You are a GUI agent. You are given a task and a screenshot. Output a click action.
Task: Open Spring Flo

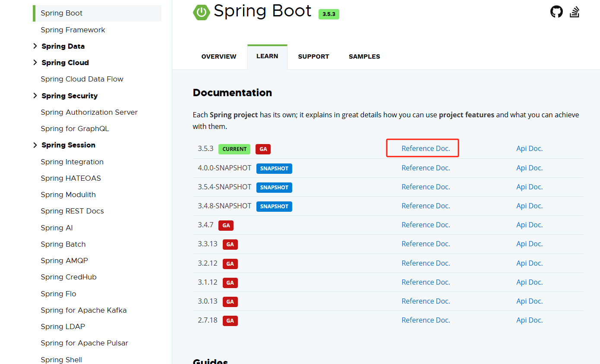pos(58,294)
